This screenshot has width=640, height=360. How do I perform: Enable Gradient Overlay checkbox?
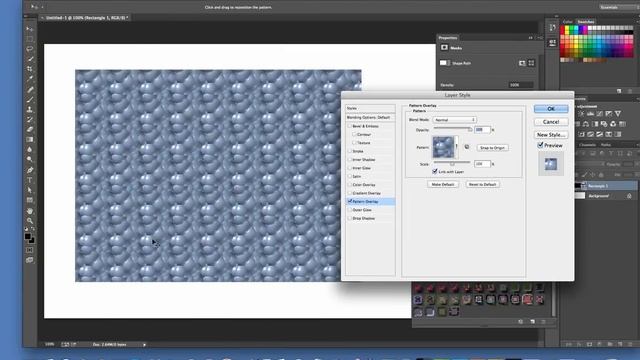point(350,193)
